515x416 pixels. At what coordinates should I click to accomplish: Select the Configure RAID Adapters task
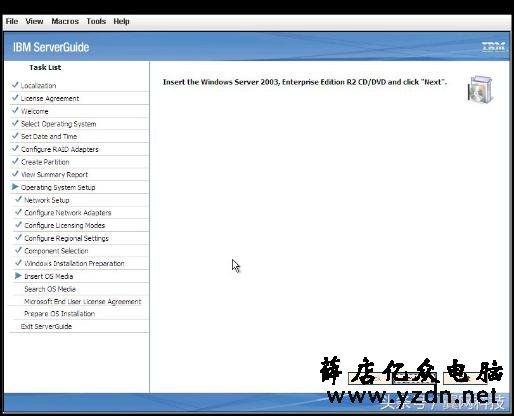pos(60,149)
